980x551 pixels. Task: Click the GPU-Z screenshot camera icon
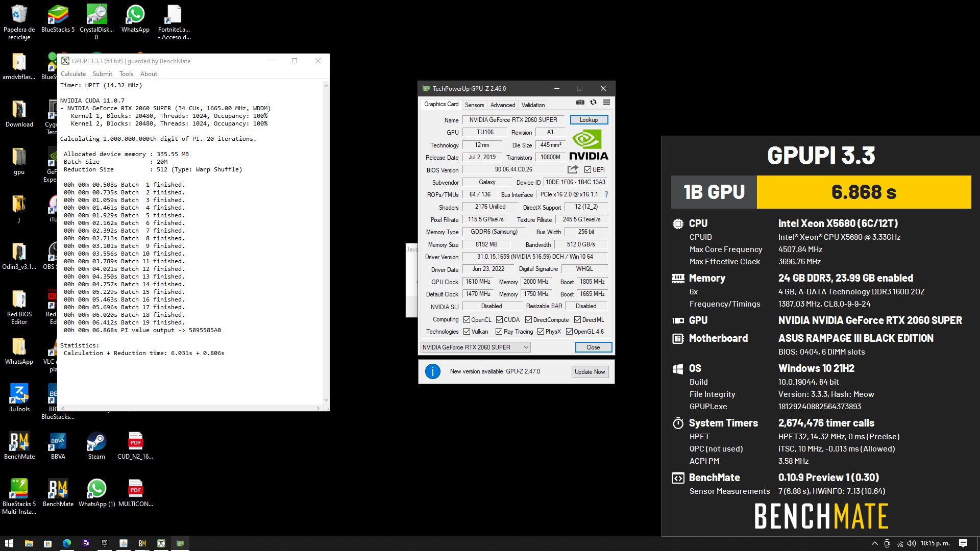coord(580,102)
